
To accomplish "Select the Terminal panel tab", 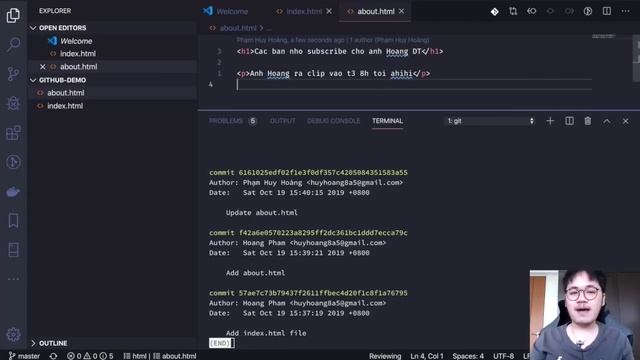I will click(x=387, y=121).
